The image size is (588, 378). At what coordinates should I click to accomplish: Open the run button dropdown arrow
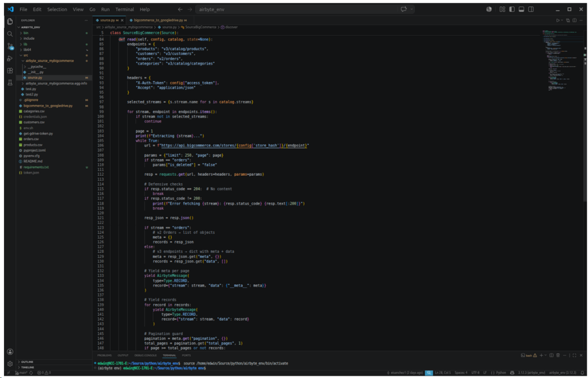(x=562, y=20)
